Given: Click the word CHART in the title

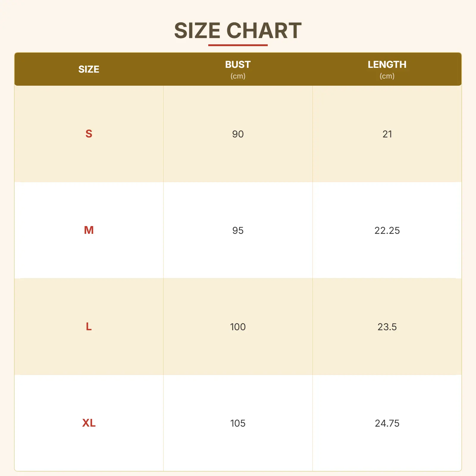Looking at the screenshot, I should [x=264, y=31].
